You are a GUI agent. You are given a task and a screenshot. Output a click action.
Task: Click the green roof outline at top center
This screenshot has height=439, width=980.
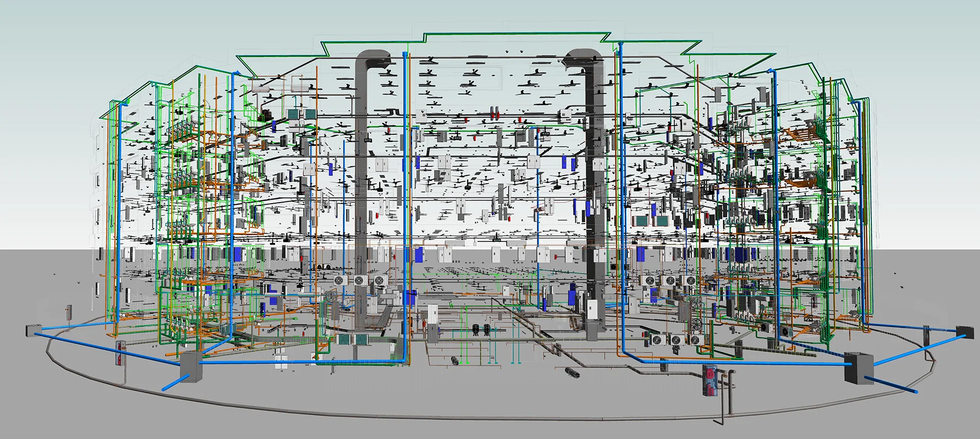[516, 34]
